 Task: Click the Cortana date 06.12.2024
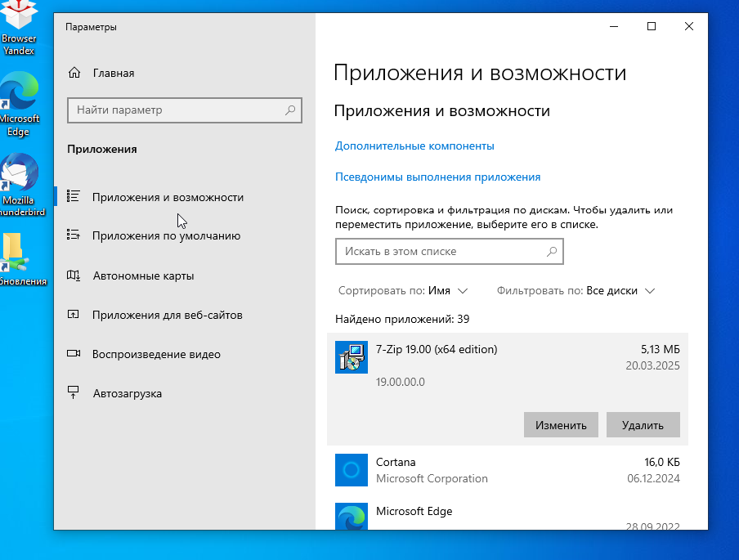click(653, 478)
